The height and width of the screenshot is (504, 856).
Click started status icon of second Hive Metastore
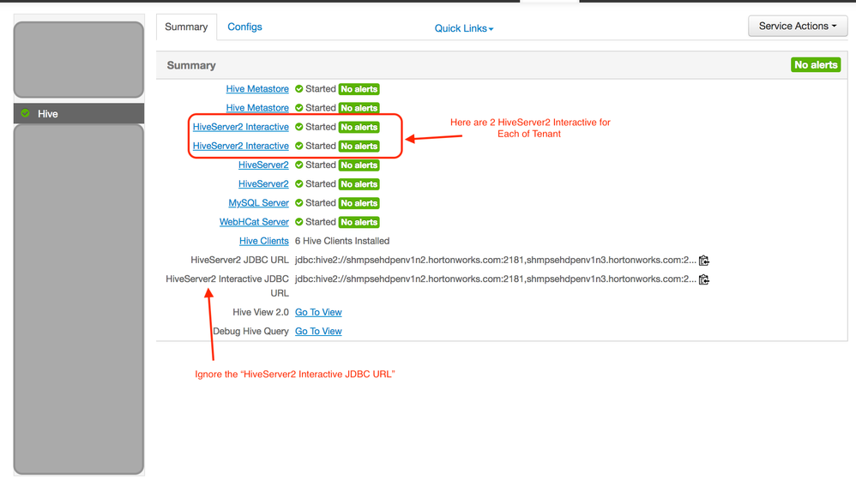coord(299,108)
